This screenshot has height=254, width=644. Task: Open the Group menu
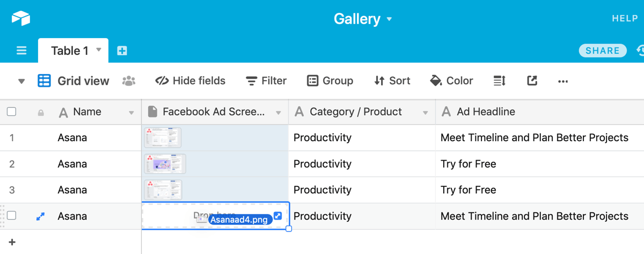coord(330,81)
